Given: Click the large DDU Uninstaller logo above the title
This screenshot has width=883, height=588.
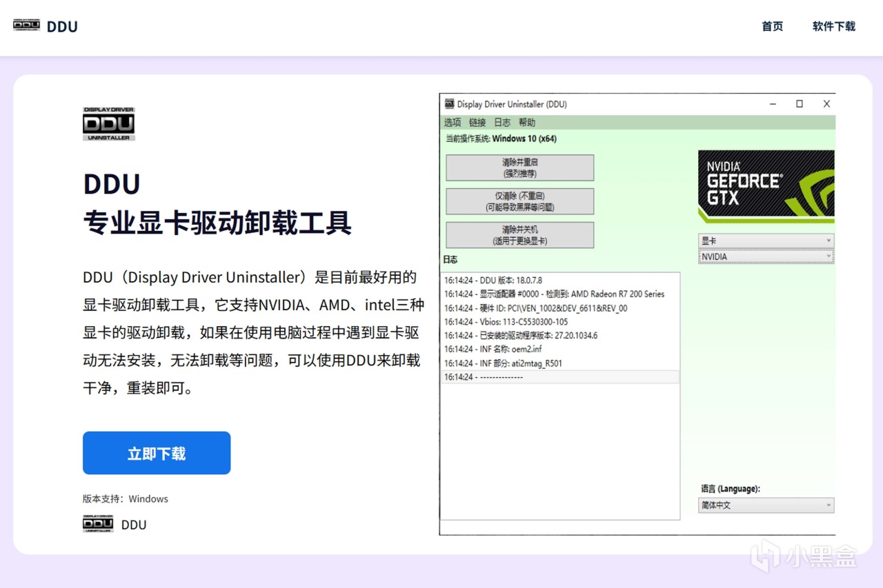Looking at the screenshot, I should tap(109, 124).
